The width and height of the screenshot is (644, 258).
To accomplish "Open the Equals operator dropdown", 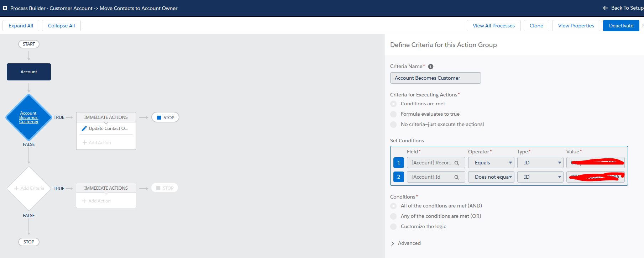I will 491,163.
